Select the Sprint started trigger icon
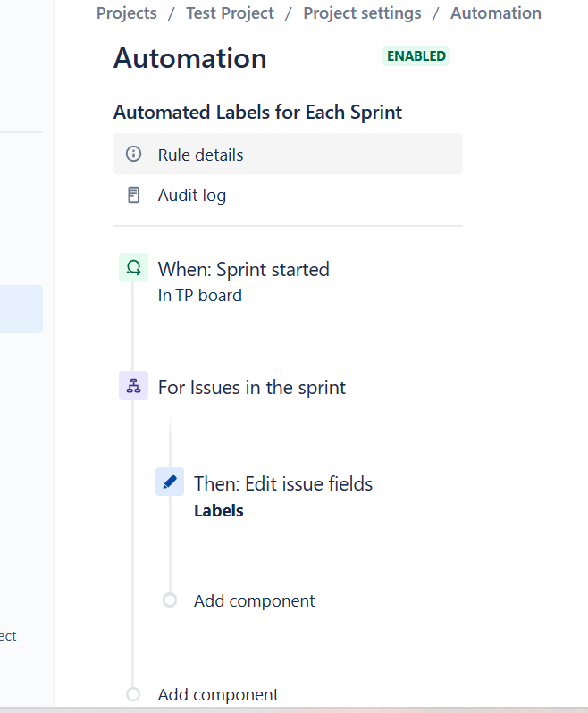The width and height of the screenshot is (588, 713). 133,267
